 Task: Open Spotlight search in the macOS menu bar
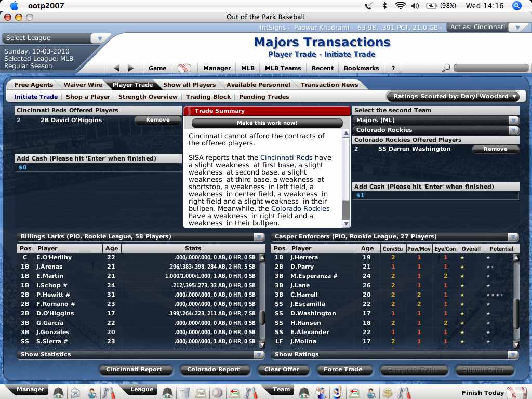pos(517,6)
